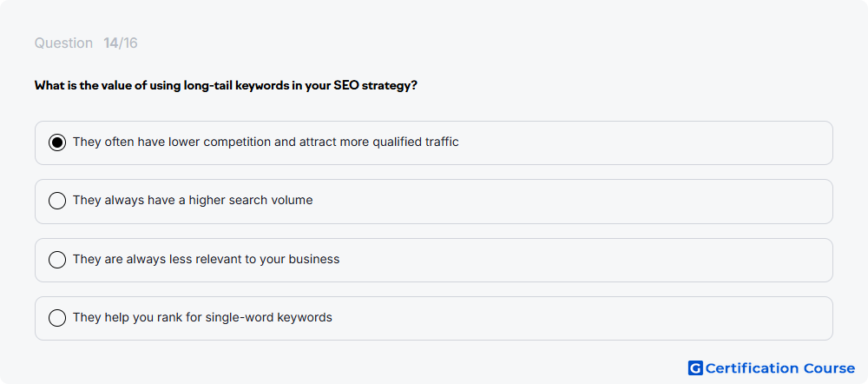
Task: Click the answer text "They always have a higher search volume"
Action: 193,200
